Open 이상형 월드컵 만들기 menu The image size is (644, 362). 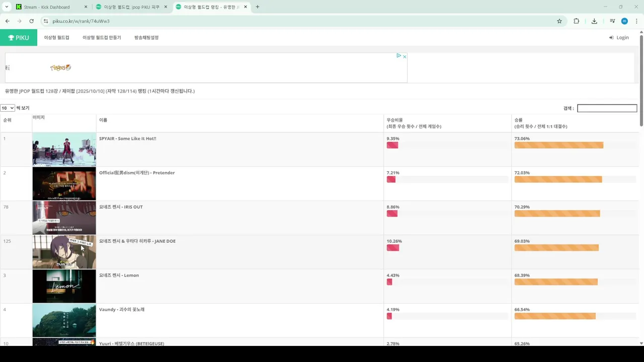[102, 38]
